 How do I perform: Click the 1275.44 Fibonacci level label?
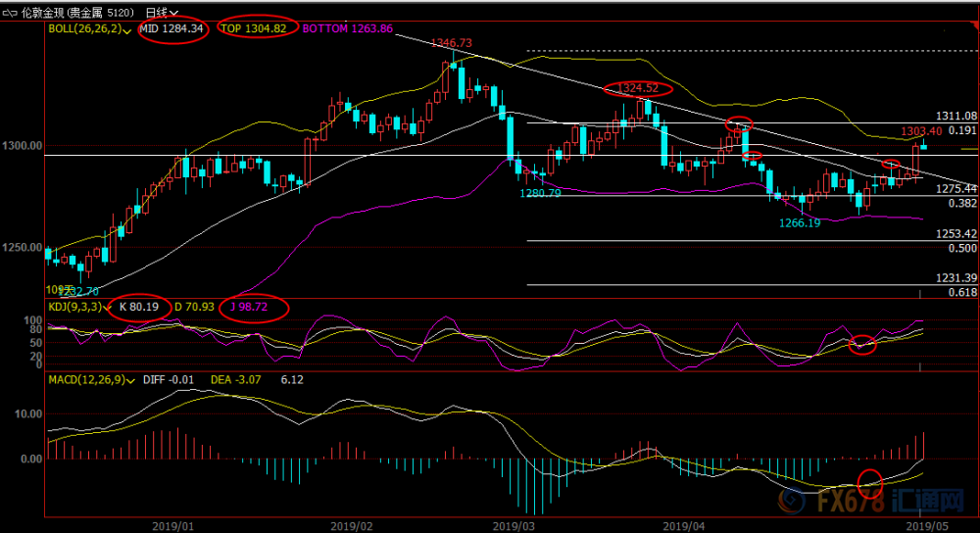click(x=956, y=189)
